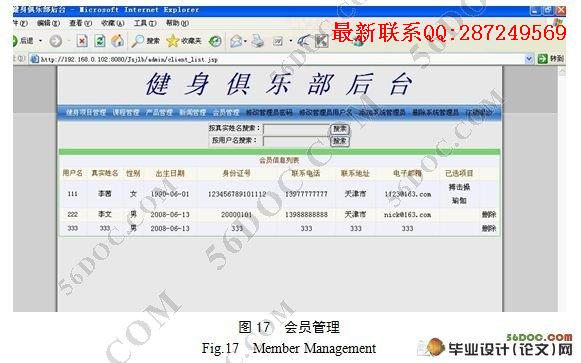Click ID number 123456789101112
The width and height of the screenshot is (581, 363).
coord(237,194)
